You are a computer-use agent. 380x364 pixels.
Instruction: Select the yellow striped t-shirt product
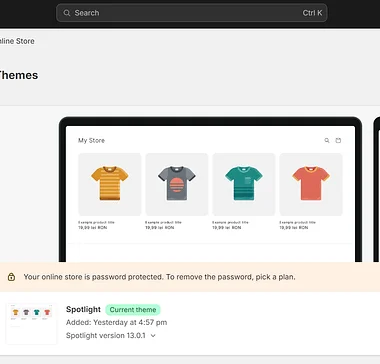110,184
